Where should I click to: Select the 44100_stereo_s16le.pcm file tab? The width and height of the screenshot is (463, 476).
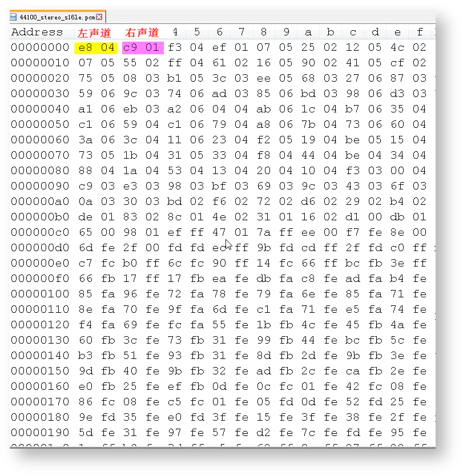(x=57, y=17)
